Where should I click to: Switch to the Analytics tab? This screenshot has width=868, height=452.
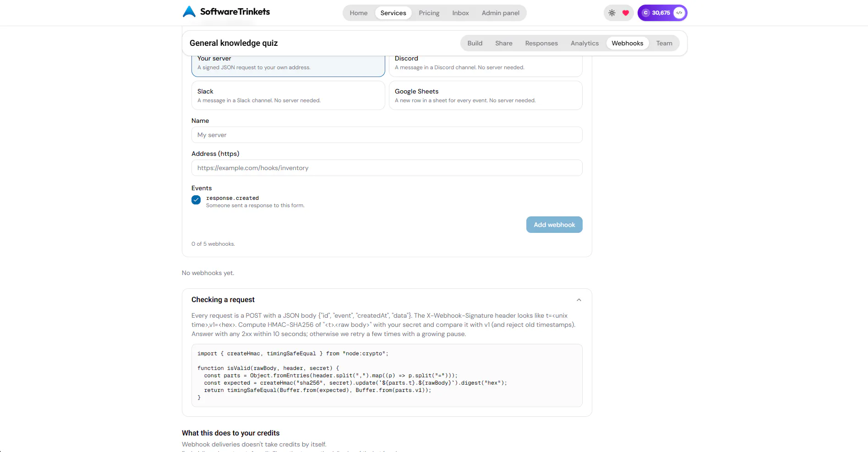[585, 43]
